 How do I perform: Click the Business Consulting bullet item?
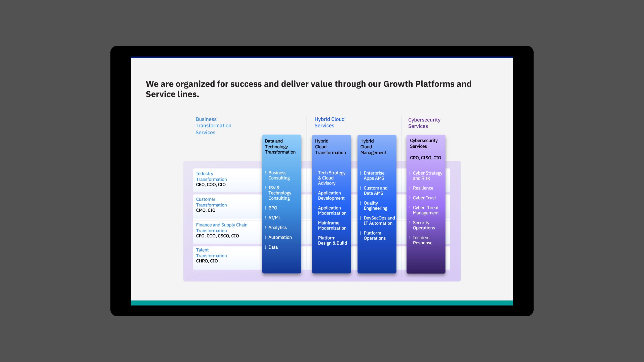[279, 175]
